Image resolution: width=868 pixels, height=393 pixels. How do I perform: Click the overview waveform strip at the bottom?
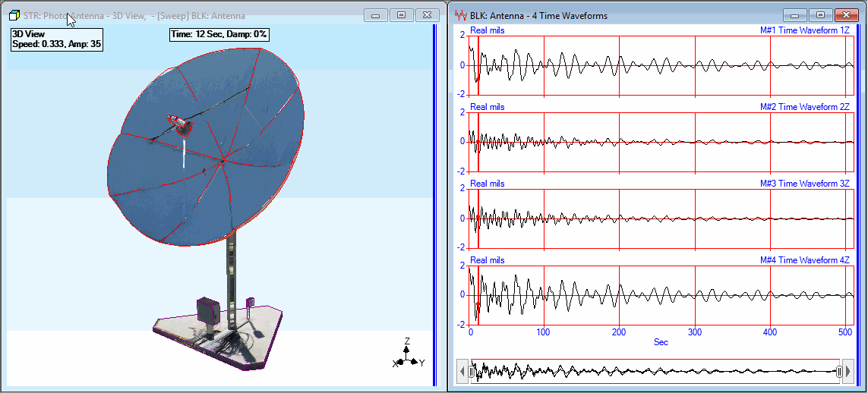[656, 373]
